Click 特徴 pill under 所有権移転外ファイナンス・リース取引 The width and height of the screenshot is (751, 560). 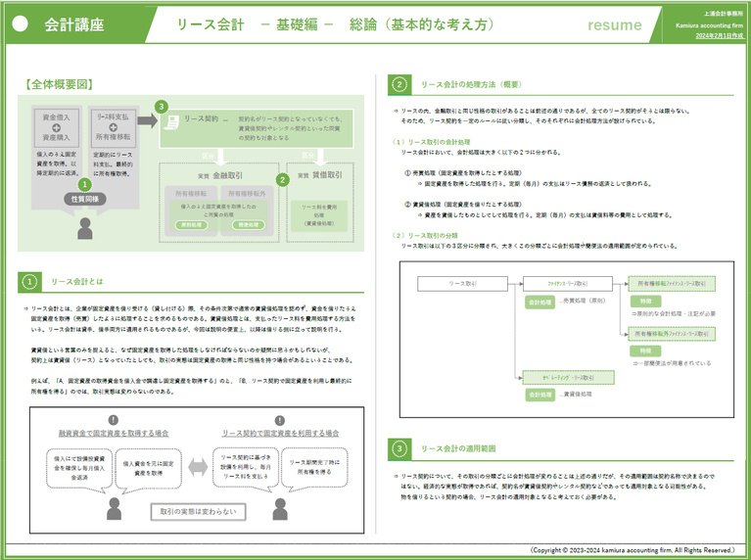(x=645, y=350)
